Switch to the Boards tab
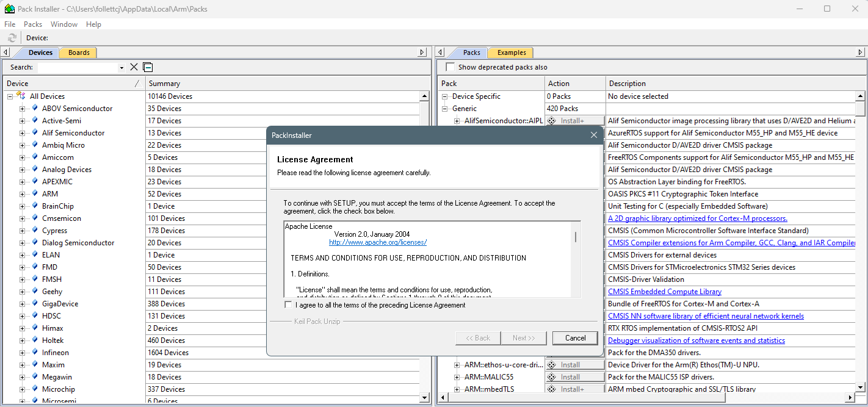Screen dimensions: 868x407 [79, 52]
